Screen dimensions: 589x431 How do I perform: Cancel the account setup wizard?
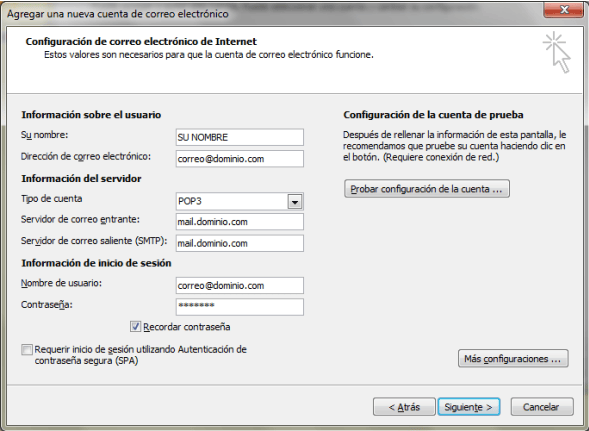tap(542, 407)
